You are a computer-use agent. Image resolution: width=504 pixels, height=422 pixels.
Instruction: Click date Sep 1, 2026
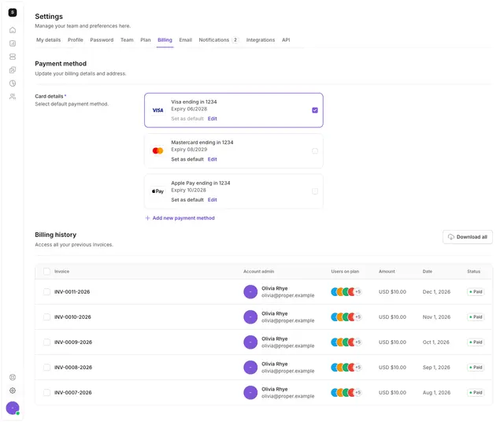pyautogui.click(x=436, y=368)
